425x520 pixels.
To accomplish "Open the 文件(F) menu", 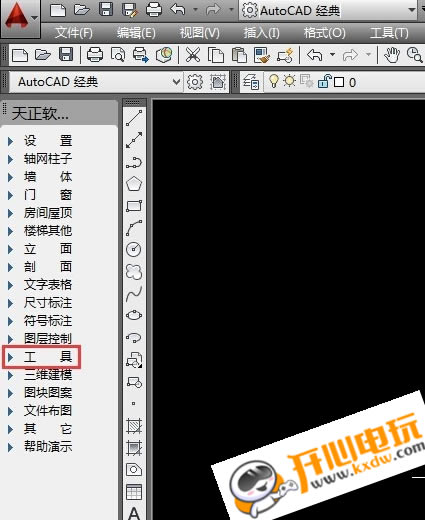I will [74, 33].
